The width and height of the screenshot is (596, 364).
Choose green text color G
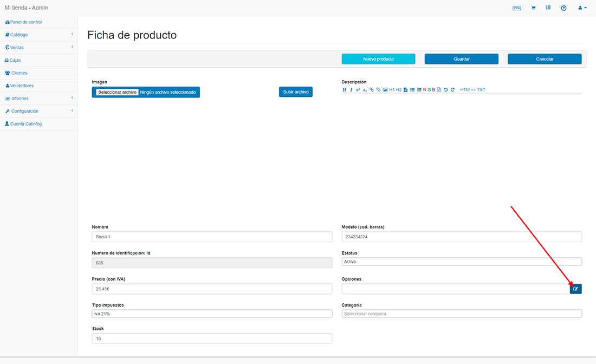click(x=429, y=90)
